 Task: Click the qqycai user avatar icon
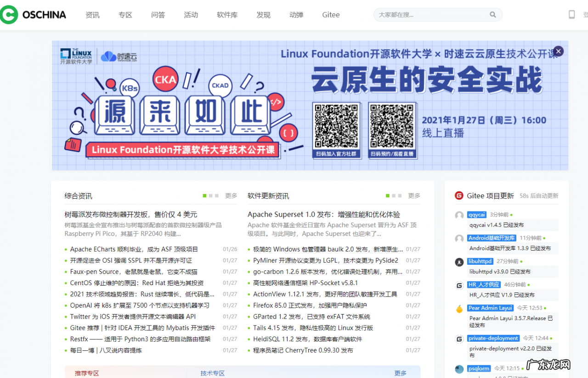(x=459, y=215)
